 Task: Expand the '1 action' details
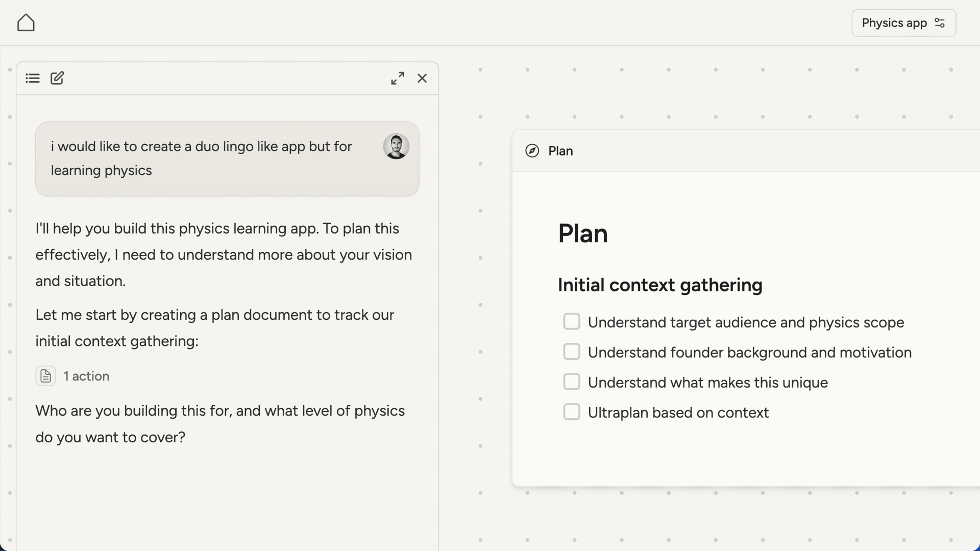click(x=86, y=376)
